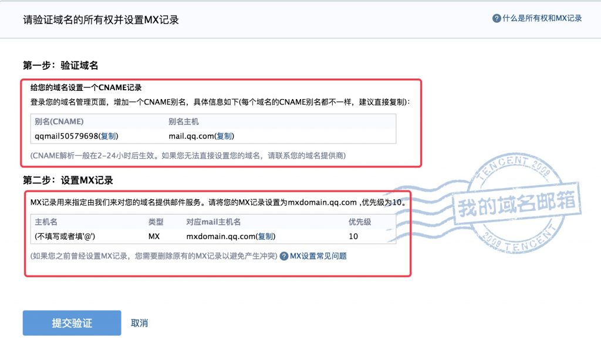This screenshot has width=601, height=364.
Task: Click the 别名(CNAME) column header
Action: pos(59,122)
